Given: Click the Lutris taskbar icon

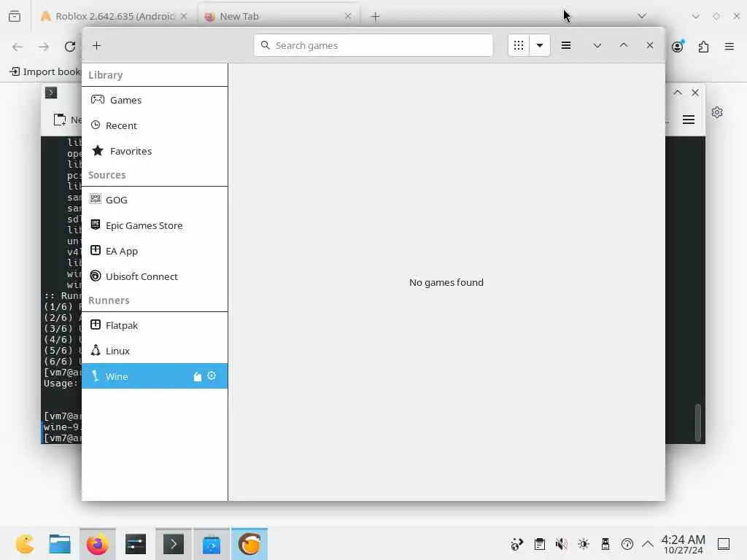Looking at the screenshot, I should pyautogui.click(x=249, y=544).
